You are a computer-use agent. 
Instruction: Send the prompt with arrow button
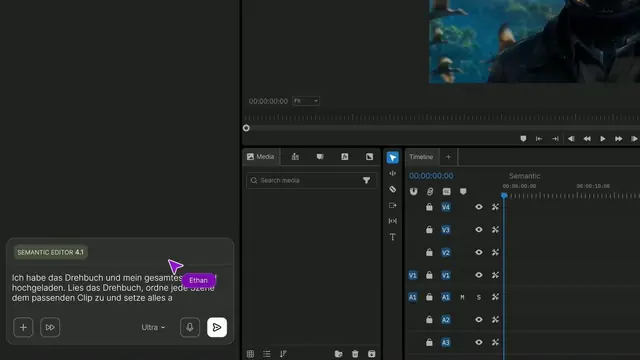[217, 327]
